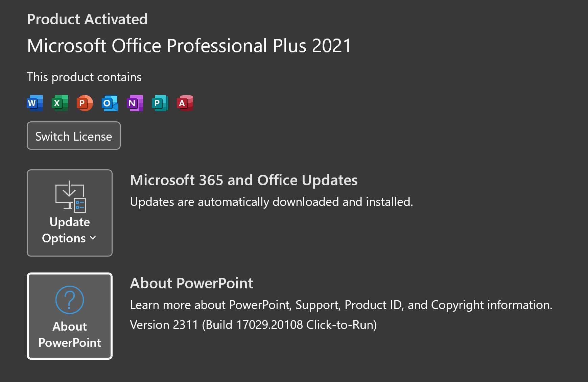The width and height of the screenshot is (588, 382).
Task: Click the Outlook app icon
Action: pos(110,103)
